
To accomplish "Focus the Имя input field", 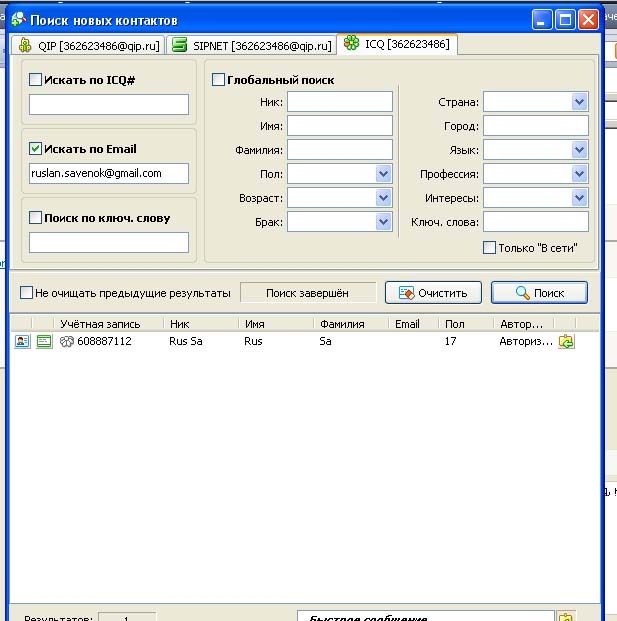I will pos(340,126).
